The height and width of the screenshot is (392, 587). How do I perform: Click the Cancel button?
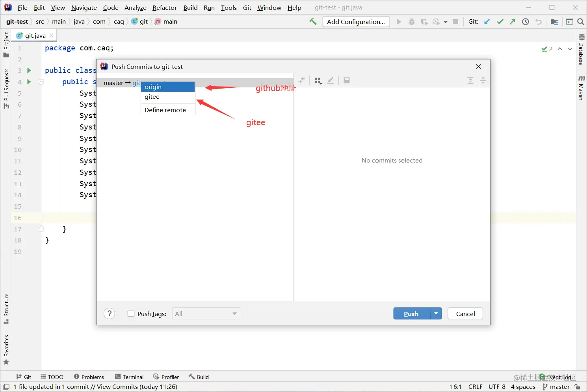coord(465,314)
